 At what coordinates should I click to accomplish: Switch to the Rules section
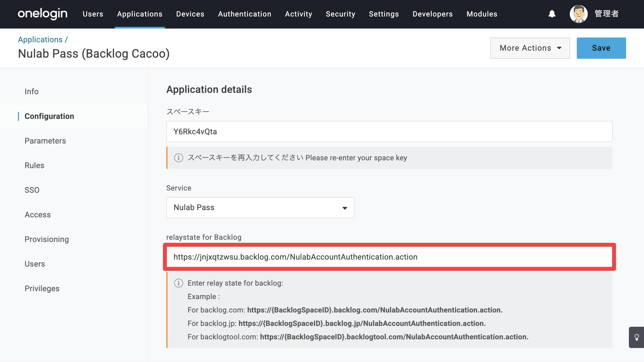34,165
